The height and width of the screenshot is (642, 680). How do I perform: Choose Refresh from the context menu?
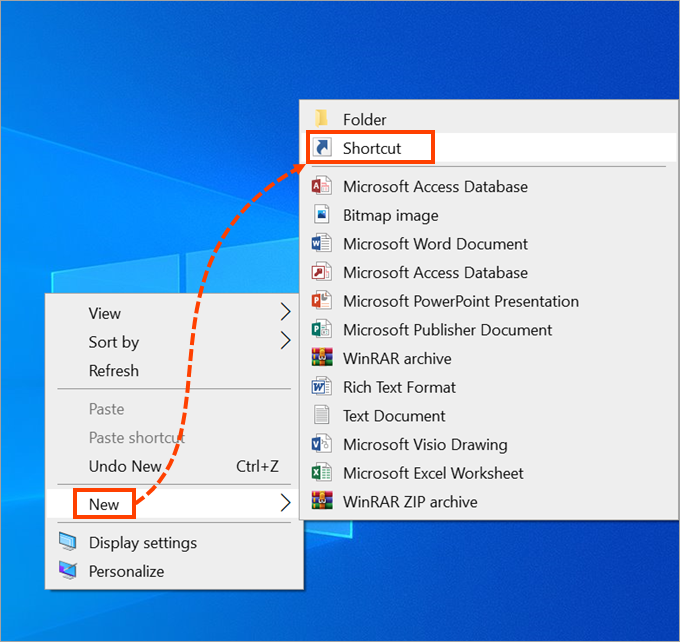[x=114, y=371]
